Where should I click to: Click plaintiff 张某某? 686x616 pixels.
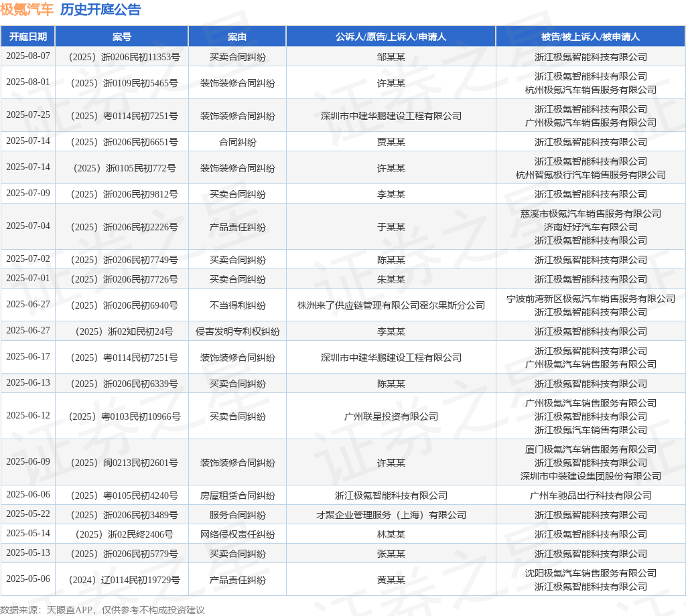click(x=391, y=554)
